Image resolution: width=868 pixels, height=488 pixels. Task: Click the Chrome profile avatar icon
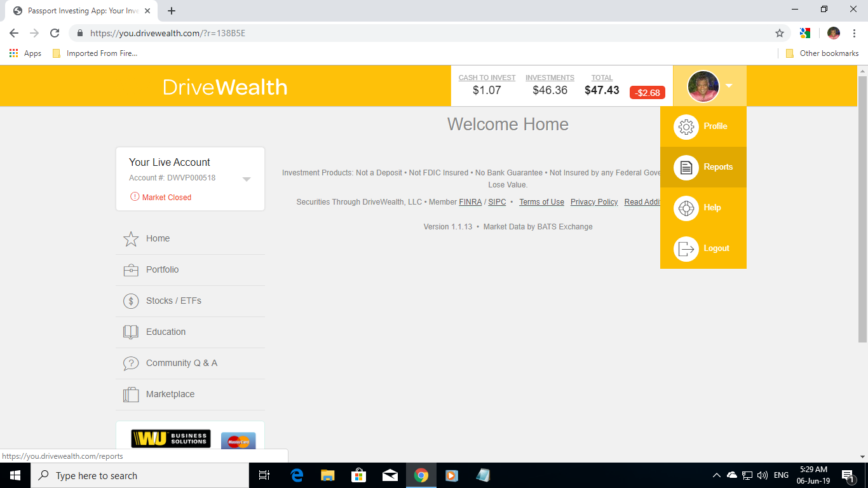pos(834,33)
